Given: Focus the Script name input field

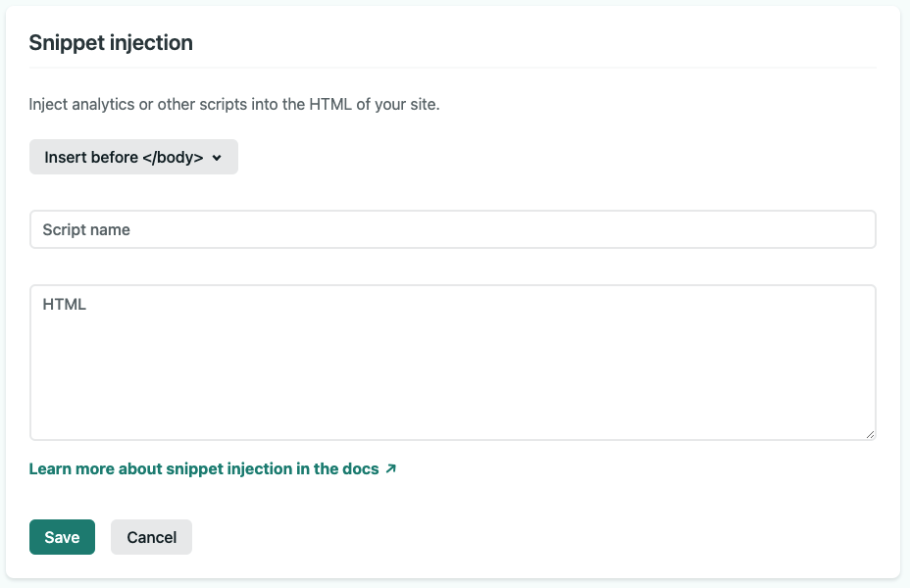Looking at the screenshot, I should tap(452, 229).
